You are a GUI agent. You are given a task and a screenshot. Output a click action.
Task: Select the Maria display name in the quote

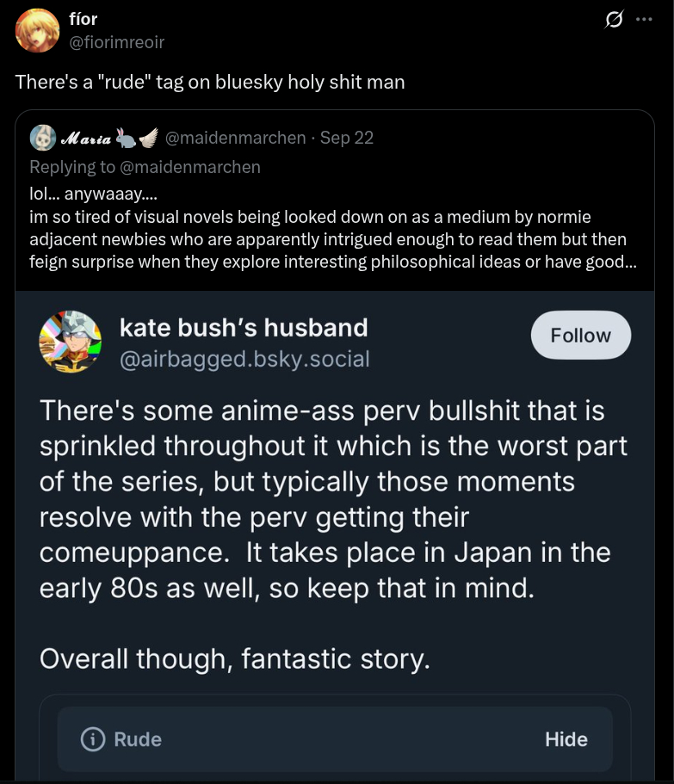tap(86, 138)
